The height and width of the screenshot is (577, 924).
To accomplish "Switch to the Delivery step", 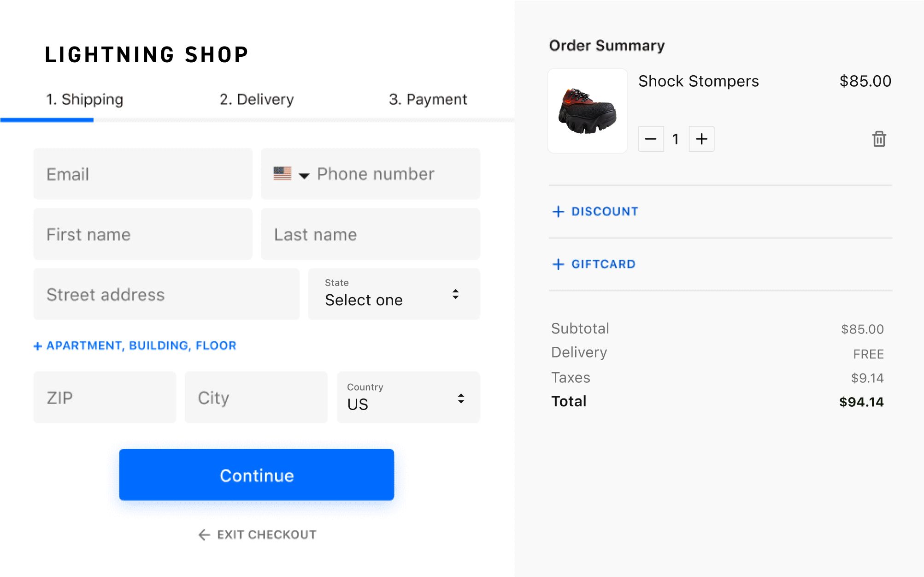I will [257, 99].
